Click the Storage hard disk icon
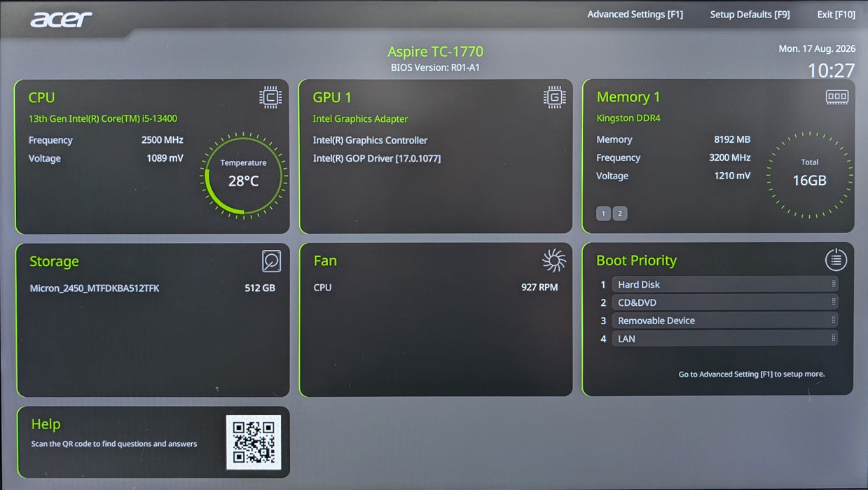The height and width of the screenshot is (490, 868). tap(271, 261)
